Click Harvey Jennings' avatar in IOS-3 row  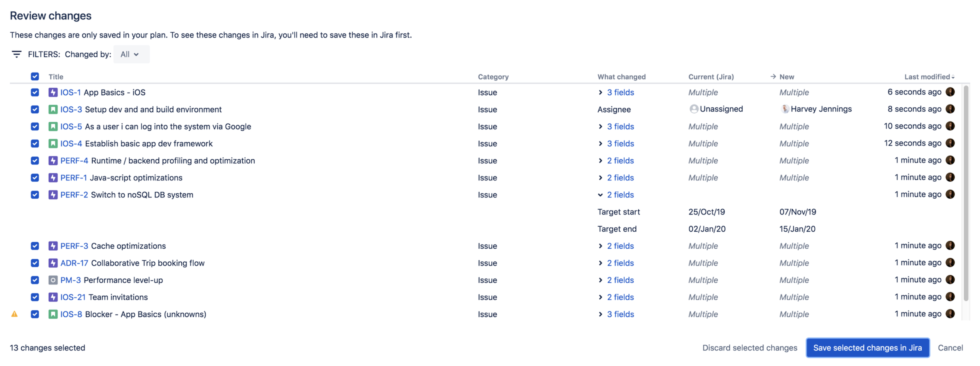pos(784,109)
